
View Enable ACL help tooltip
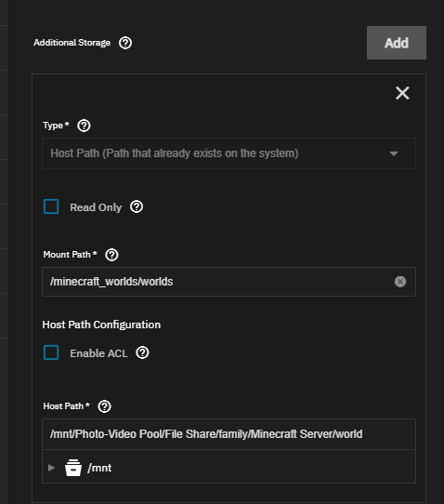[142, 352]
